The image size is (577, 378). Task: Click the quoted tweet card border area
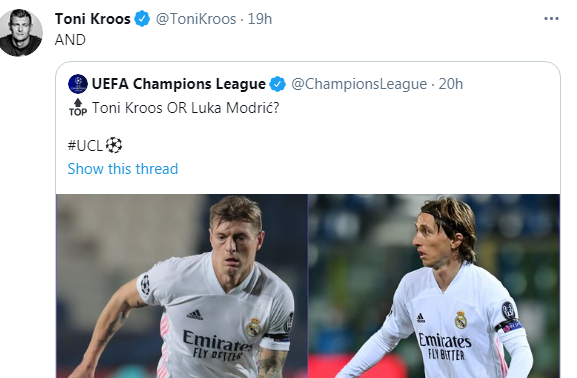click(x=308, y=220)
